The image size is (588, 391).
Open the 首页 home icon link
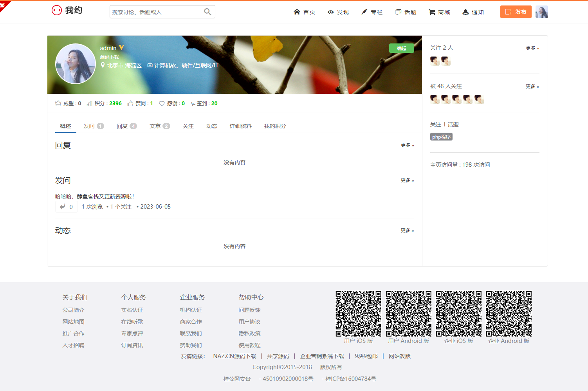pyautogui.click(x=297, y=12)
